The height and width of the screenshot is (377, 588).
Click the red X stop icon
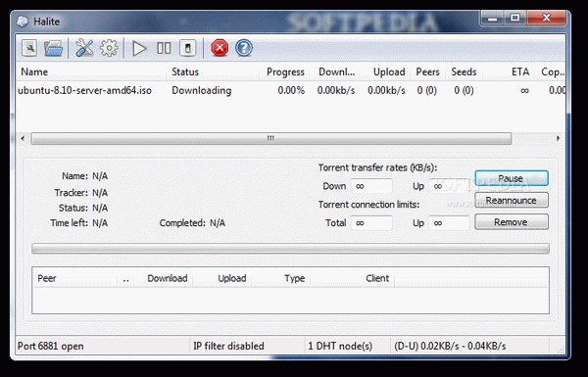220,48
